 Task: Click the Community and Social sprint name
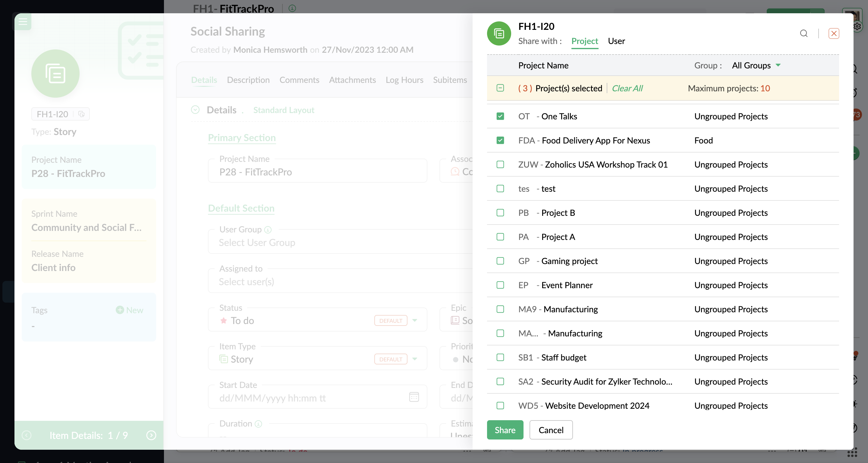click(86, 228)
